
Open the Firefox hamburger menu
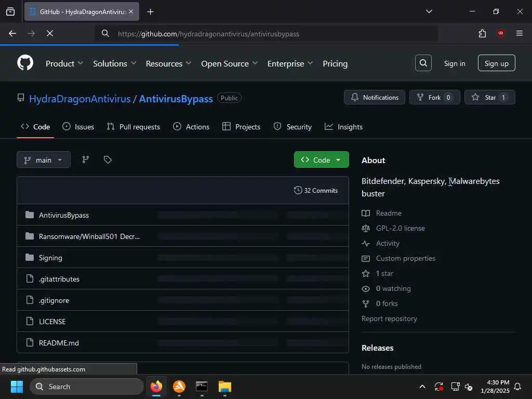tap(519, 33)
